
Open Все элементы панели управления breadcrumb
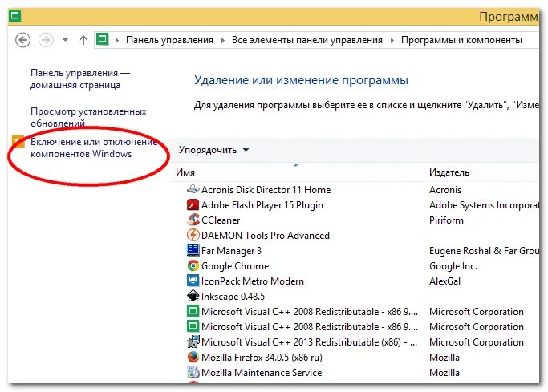(307, 40)
